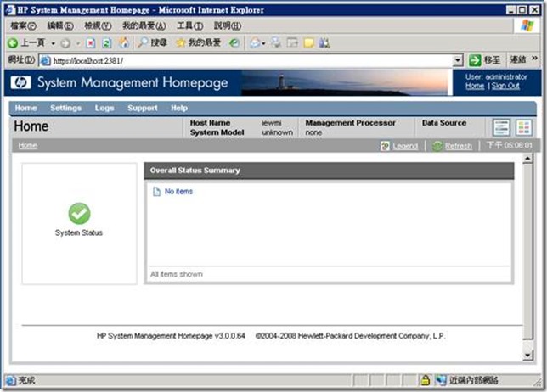Open the Back button history dropdown arrow
The width and height of the screenshot is (547, 392).
53,43
